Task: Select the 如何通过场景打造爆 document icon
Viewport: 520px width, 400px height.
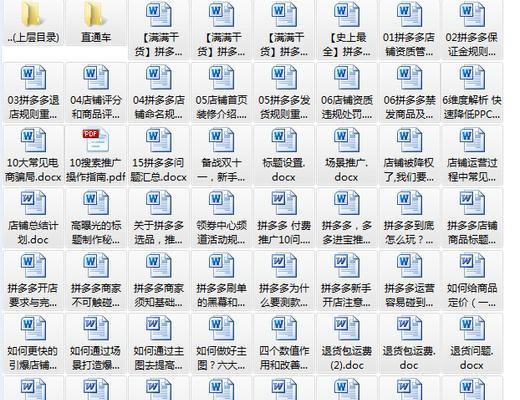Action: (x=96, y=328)
